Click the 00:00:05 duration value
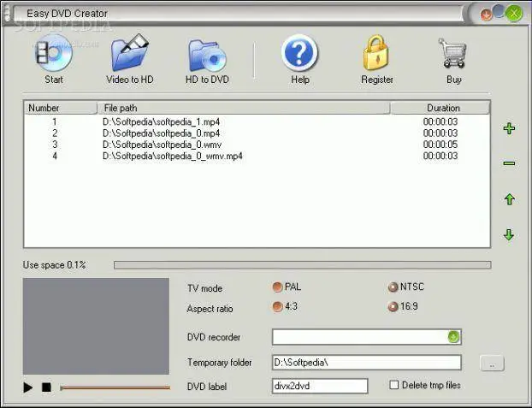532x408 pixels. coord(440,145)
